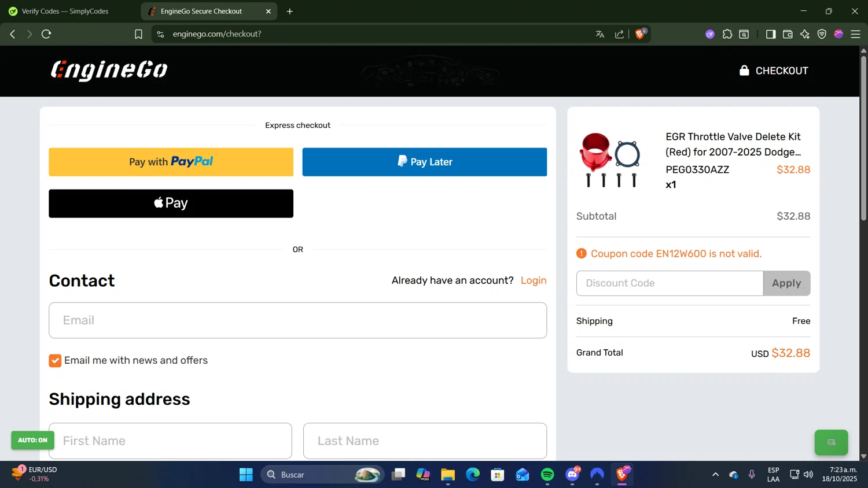Open File Explorer from taskbar

[x=448, y=475]
